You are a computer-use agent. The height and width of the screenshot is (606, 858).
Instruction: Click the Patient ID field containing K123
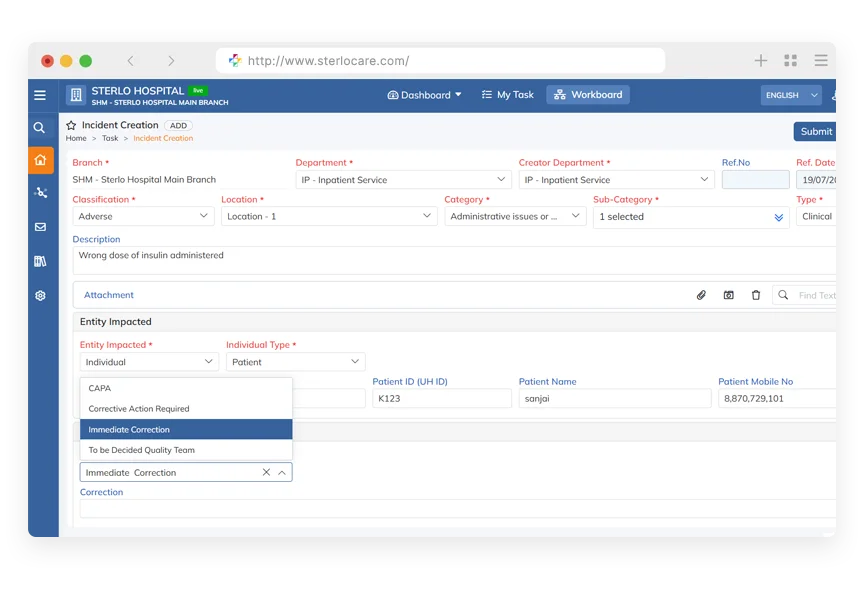click(x=442, y=399)
